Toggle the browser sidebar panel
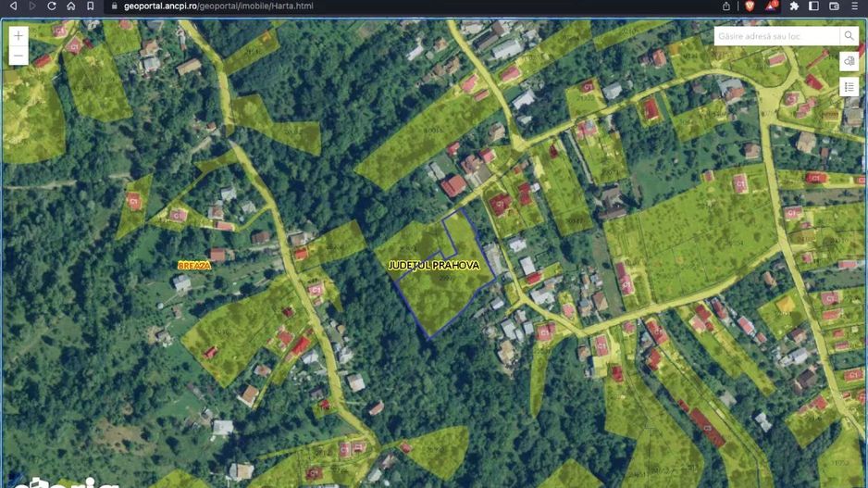The height and width of the screenshot is (488, 868). coord(814,6)
